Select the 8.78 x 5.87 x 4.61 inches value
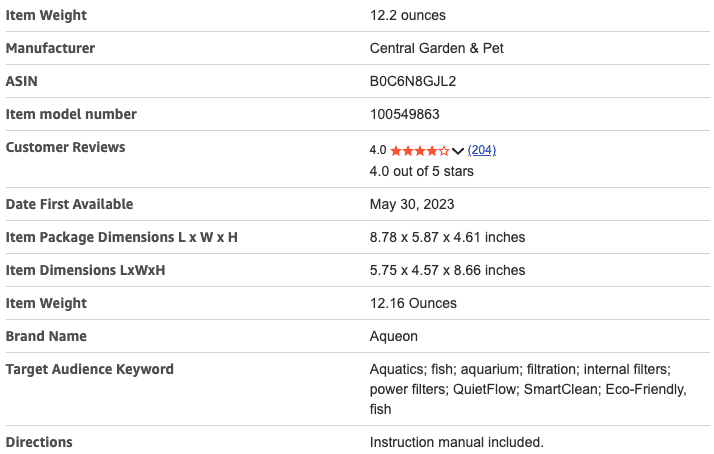Image resolution: width=714 pixels, height=454 pixels. tap(447, 237)
